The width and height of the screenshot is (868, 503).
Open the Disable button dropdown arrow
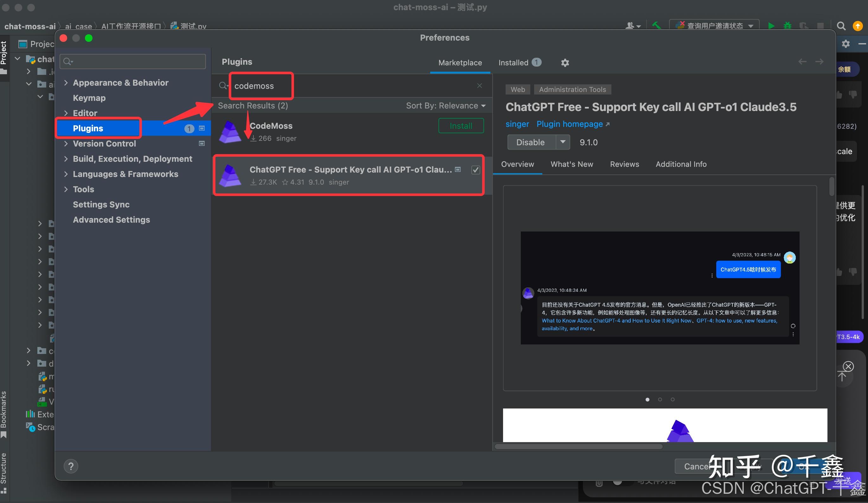click(563, 142)
